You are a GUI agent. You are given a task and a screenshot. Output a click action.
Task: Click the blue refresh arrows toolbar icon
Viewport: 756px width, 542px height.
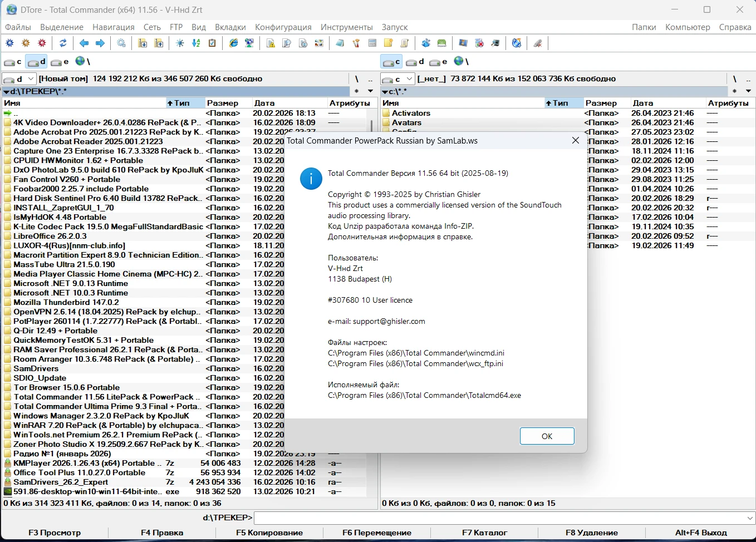point(63,43)
